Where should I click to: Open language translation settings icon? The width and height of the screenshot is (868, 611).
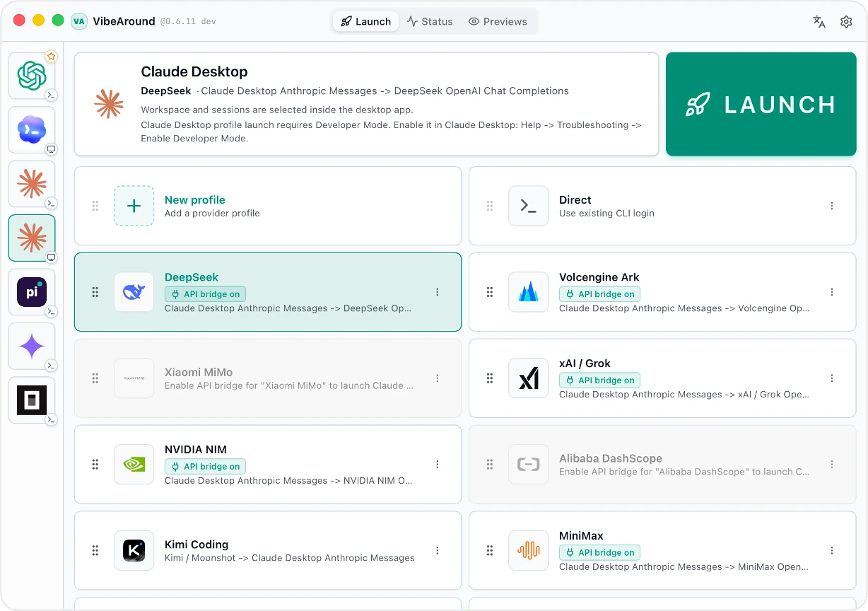coord(819,22)
